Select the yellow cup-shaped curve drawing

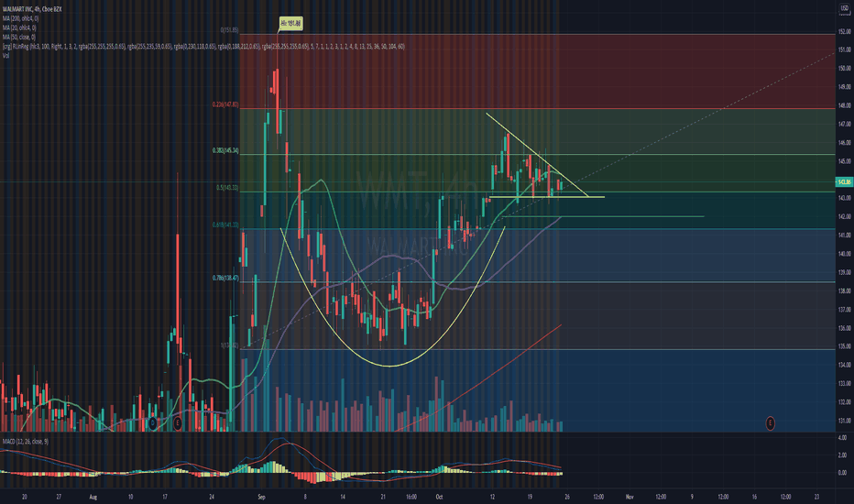(390, 366)
